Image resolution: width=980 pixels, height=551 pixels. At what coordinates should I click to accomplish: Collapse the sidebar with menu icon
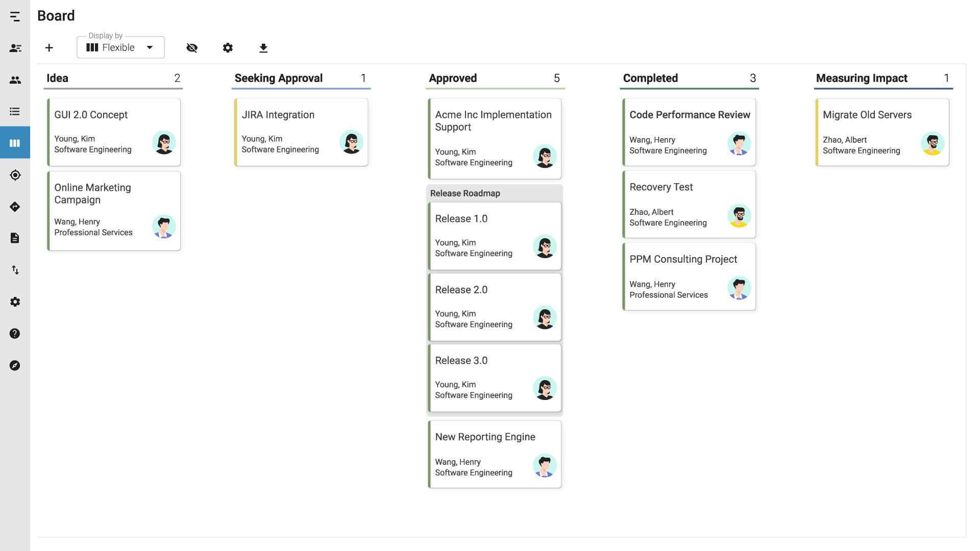(15, 16)
